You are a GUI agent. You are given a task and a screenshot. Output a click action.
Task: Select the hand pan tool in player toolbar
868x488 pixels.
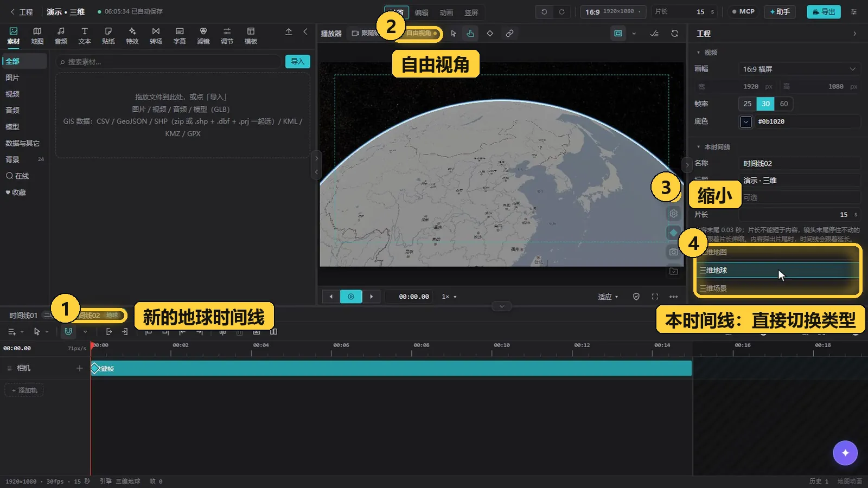tap(470, 33)
